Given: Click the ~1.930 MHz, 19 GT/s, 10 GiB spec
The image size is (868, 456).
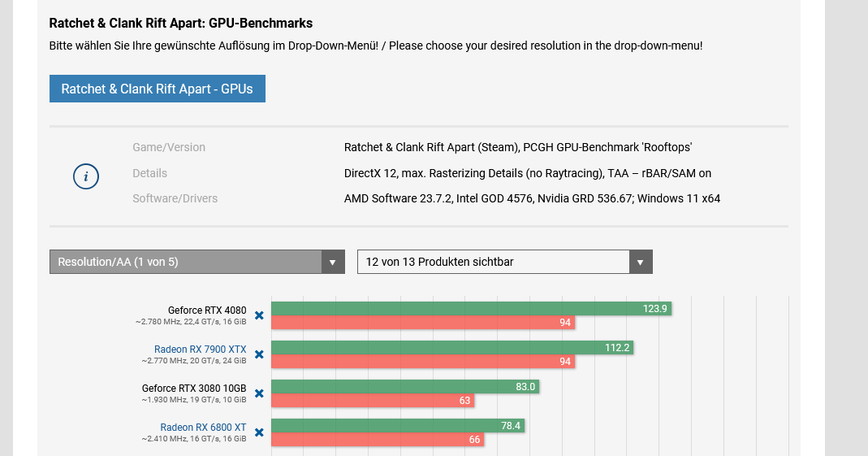Looking at the screenshot, I should [194, 400].
